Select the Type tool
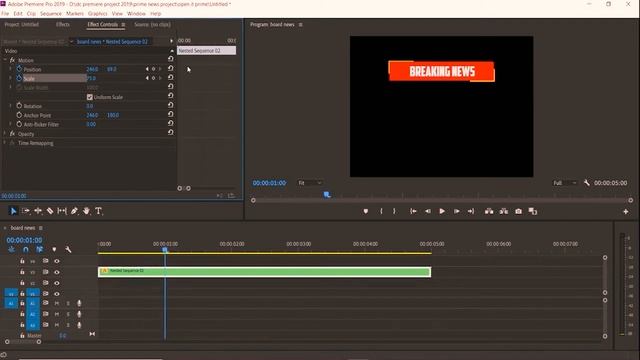This screenshot has height=360, width=640. click(98, 211)
